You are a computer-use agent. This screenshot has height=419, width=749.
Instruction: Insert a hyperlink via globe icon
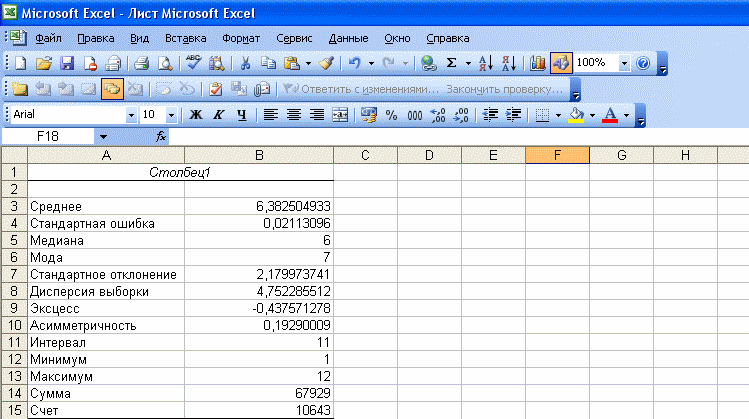tap(428, 63)
